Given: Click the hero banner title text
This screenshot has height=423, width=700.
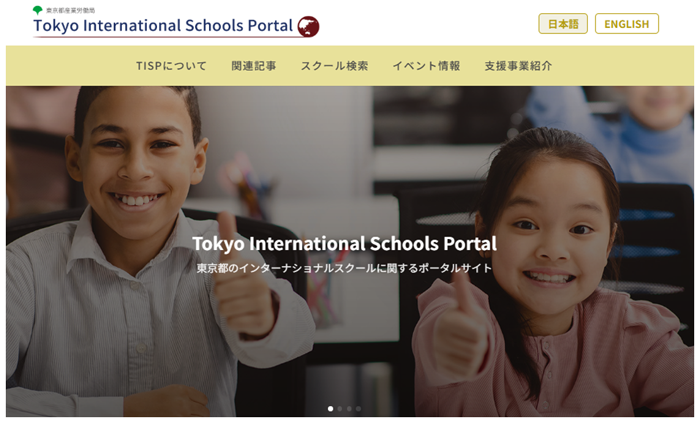Looking at the screenshot, I should 344,244.
